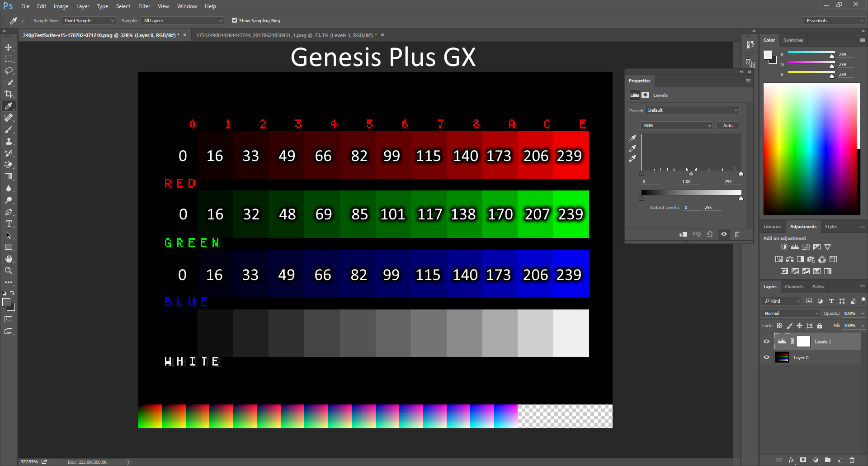The image size is (868, 466).
Task: Click the midtone input levels slider handle
Action: coord(691,174)
